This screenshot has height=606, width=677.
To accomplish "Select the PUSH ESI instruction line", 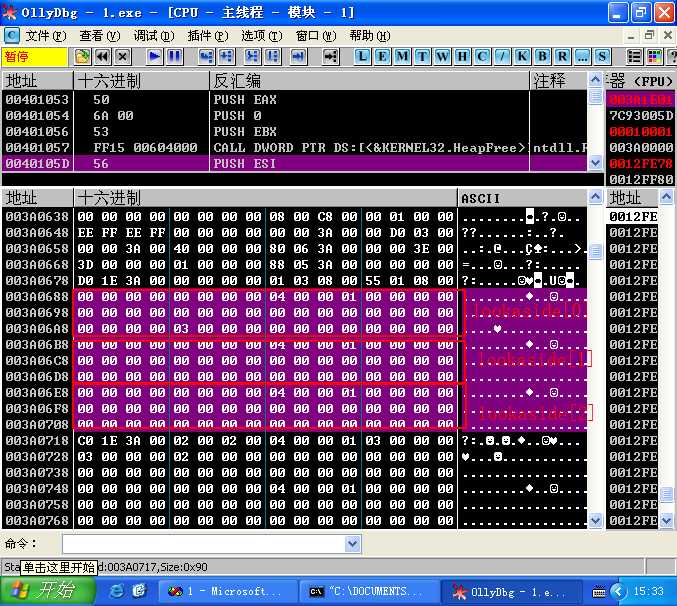I will pos(294,164).
